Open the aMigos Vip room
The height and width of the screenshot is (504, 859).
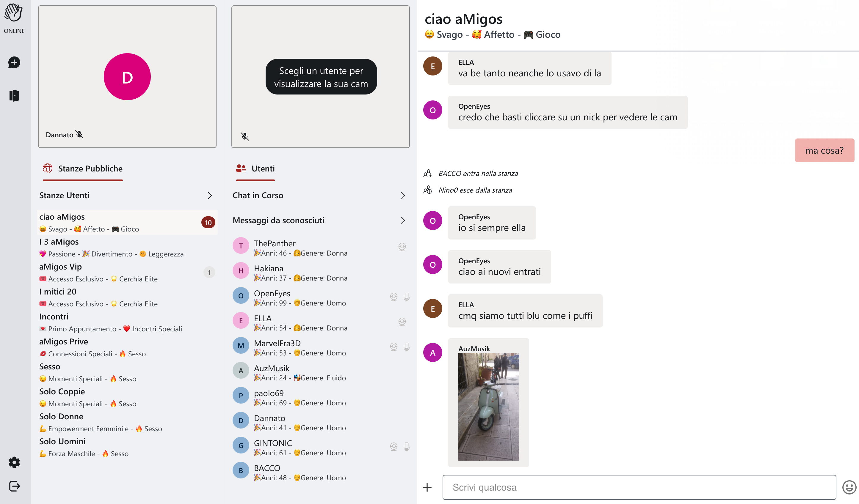[x=127, y=273]
